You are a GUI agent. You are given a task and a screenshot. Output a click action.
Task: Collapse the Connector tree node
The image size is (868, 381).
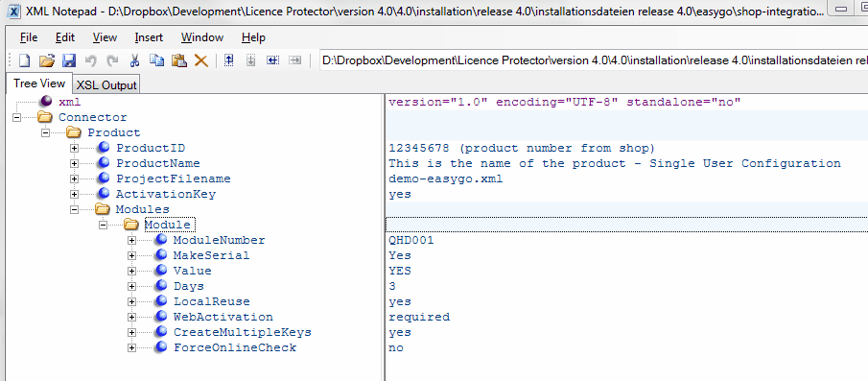(16, 117)
